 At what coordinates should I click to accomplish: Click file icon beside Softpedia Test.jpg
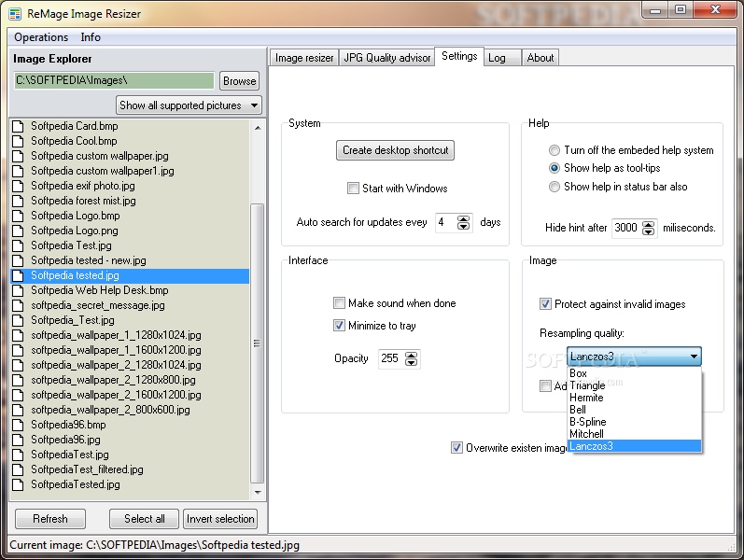tap(18, 245)
